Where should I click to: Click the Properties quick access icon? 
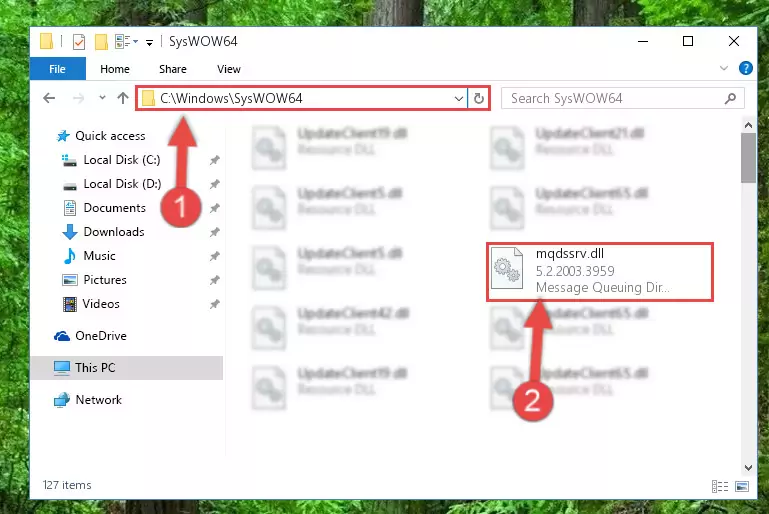[78, 42]
